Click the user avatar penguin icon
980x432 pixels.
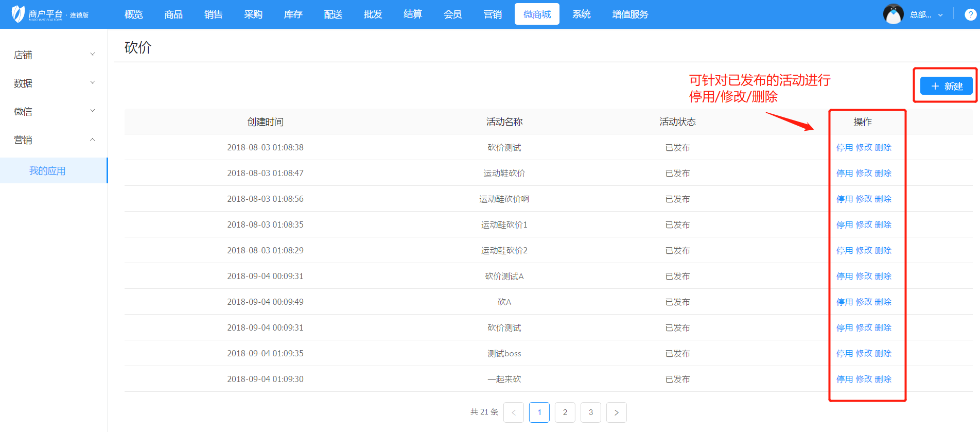pos(893,14)
